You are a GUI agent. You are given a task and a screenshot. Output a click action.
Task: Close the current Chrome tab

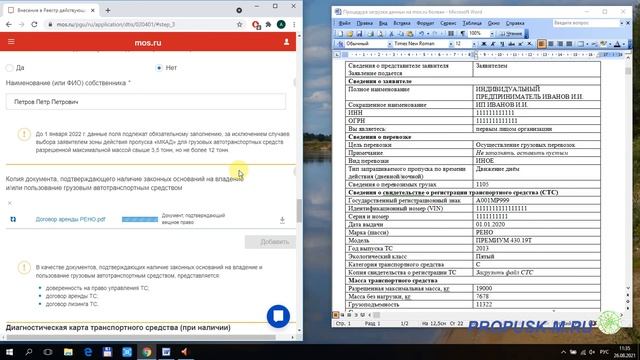point(93,10)
